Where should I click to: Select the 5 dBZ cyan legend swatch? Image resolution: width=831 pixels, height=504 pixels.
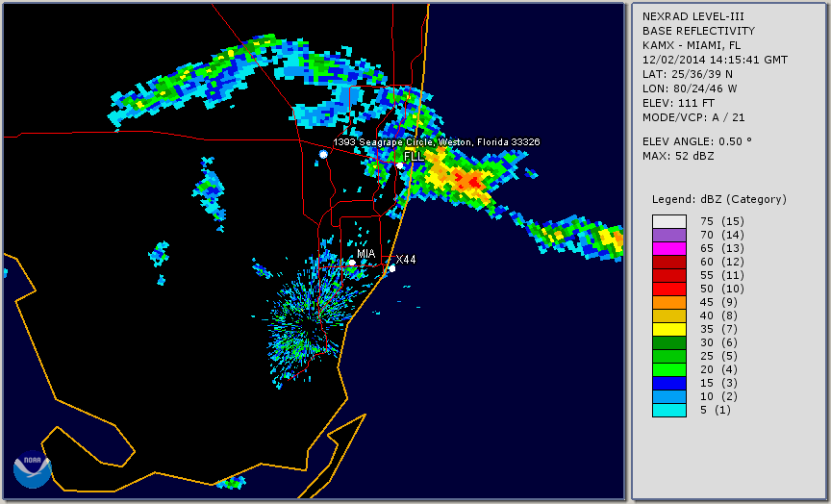(x=669, y=410)
